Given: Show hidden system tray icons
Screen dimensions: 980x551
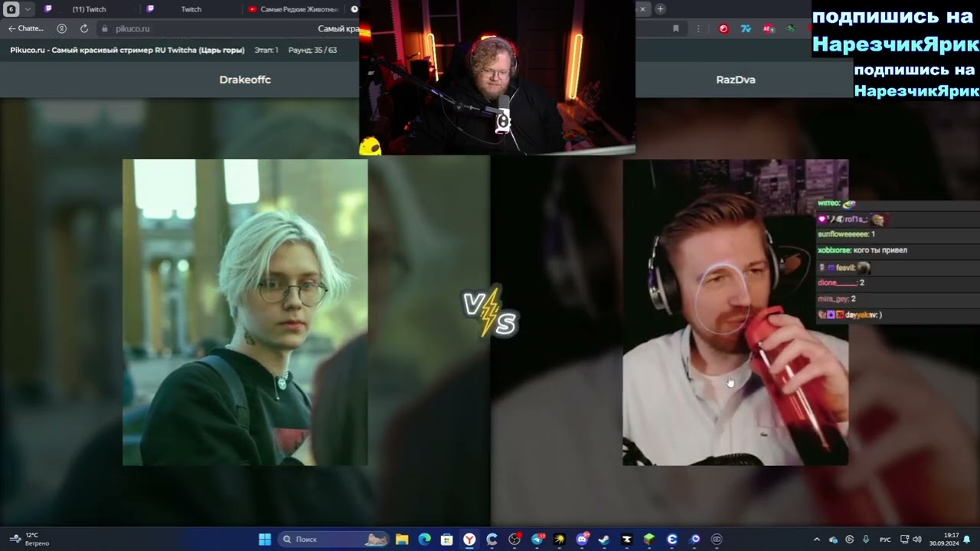Looking at the screenshot, I should click(x=816, y=540).
